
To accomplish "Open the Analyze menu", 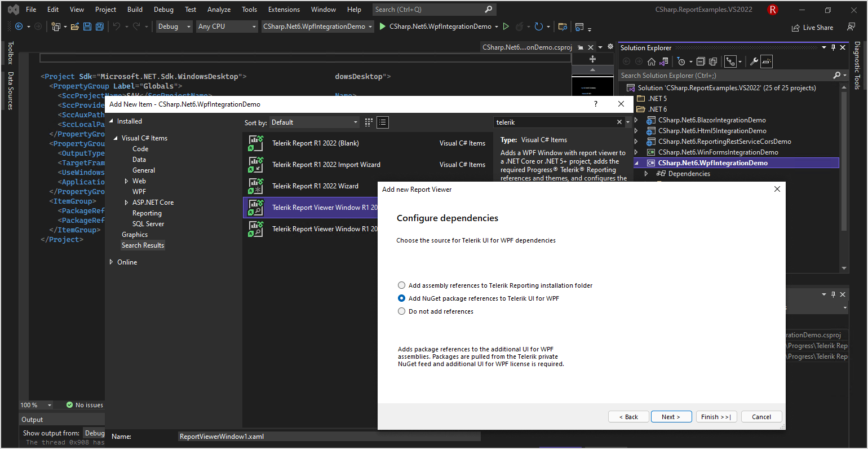I will click(219, 10).
